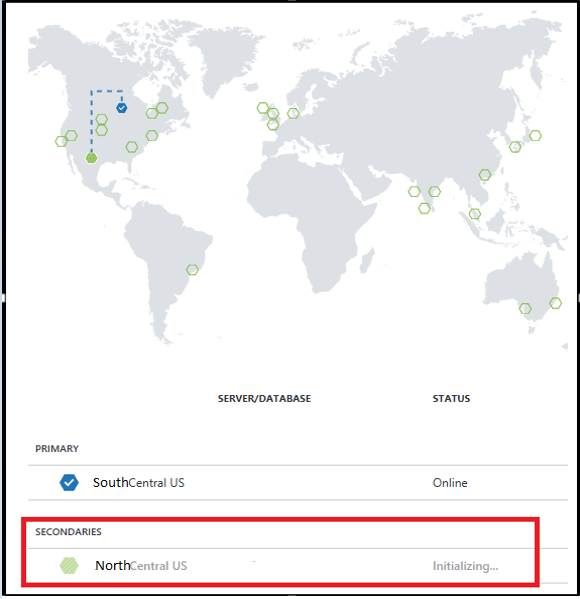Select the Singapore region hexagon marker

(x=475, y=214)
